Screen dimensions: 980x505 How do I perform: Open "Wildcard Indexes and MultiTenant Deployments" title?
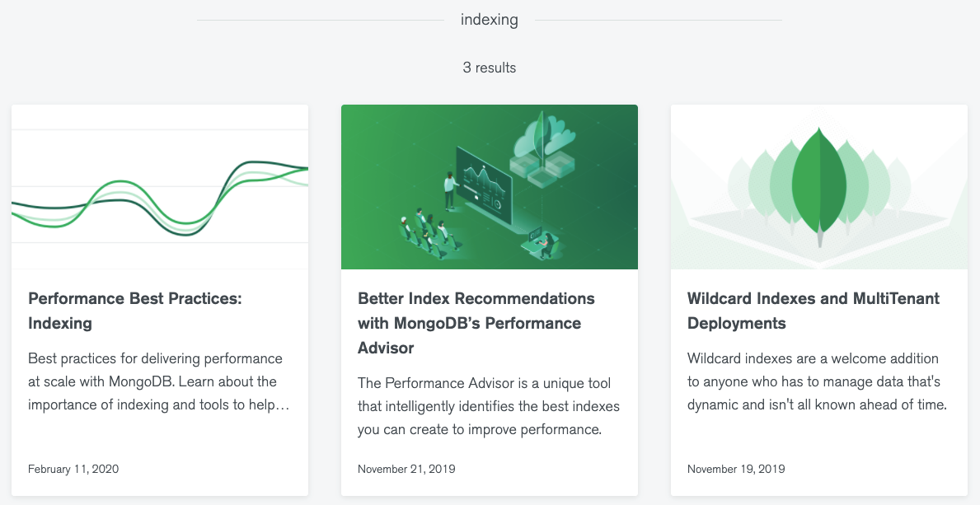pos(813,311)
